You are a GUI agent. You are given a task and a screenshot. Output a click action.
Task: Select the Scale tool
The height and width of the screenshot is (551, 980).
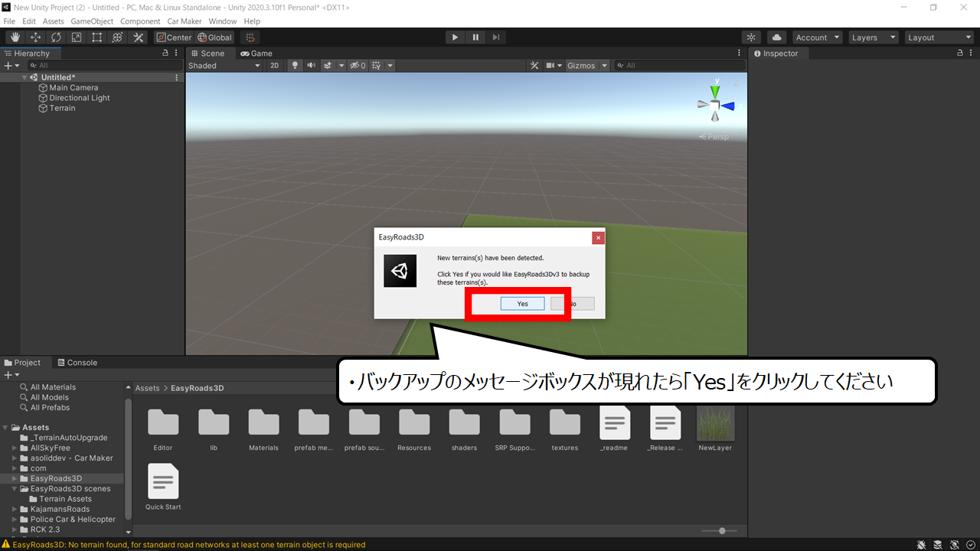(x=77, y=37)
